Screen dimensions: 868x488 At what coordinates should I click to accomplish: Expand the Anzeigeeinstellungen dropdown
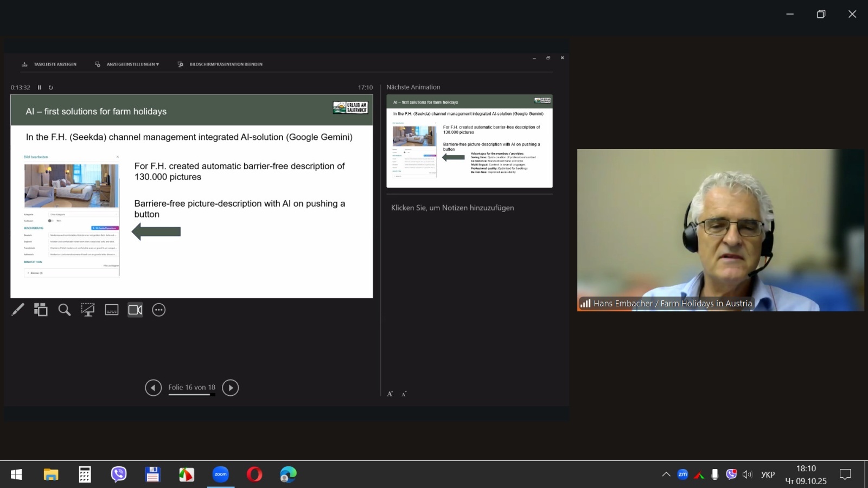(x=127, y=65)
